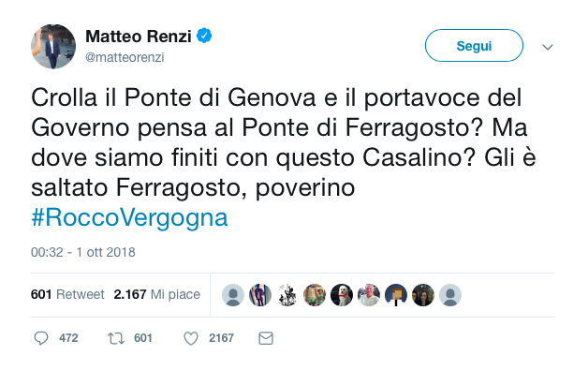Viewport: 588px width, 370px height.
Task: Open the pixel-art character liker avatar
Action: point(396,295)
